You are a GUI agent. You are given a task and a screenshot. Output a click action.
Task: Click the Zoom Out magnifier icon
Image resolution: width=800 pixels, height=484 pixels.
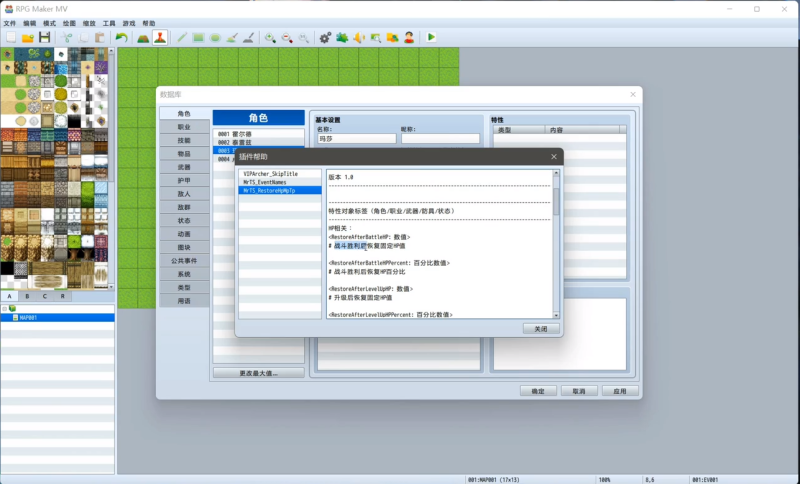click(x=287, y=37)
